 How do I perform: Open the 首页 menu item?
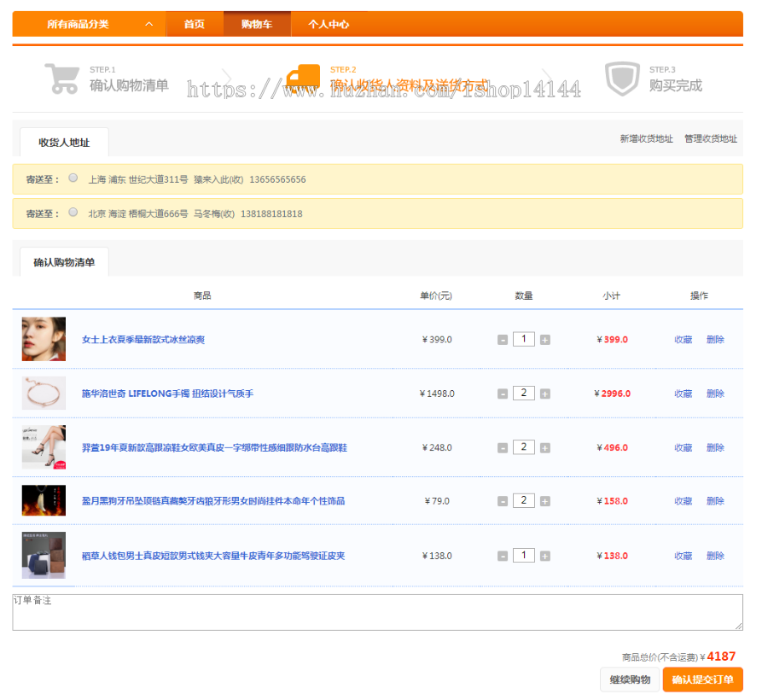pyautogui.click(x=194, y=25)
